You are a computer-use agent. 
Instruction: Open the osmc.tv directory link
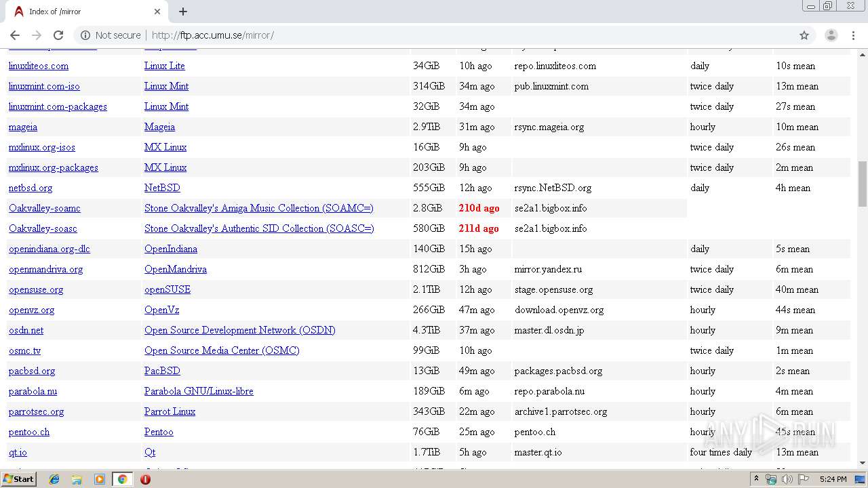point(25,350)
